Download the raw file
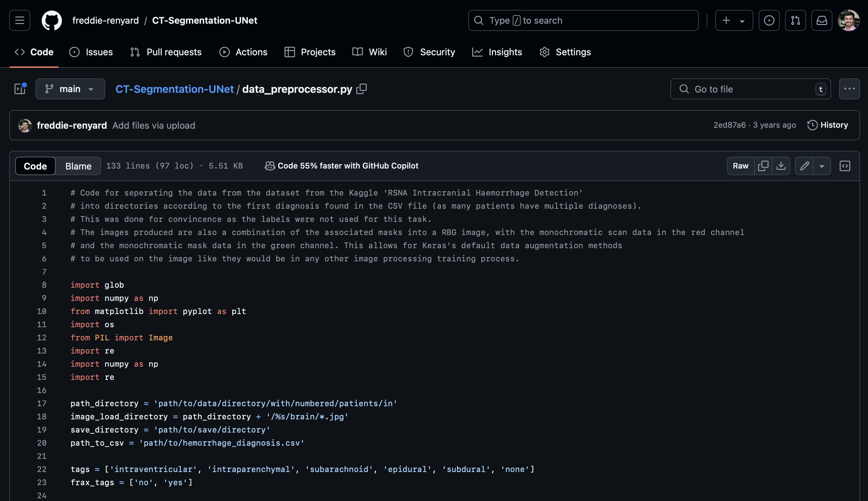This screenshot has height=501, width=868. point(781,166)
